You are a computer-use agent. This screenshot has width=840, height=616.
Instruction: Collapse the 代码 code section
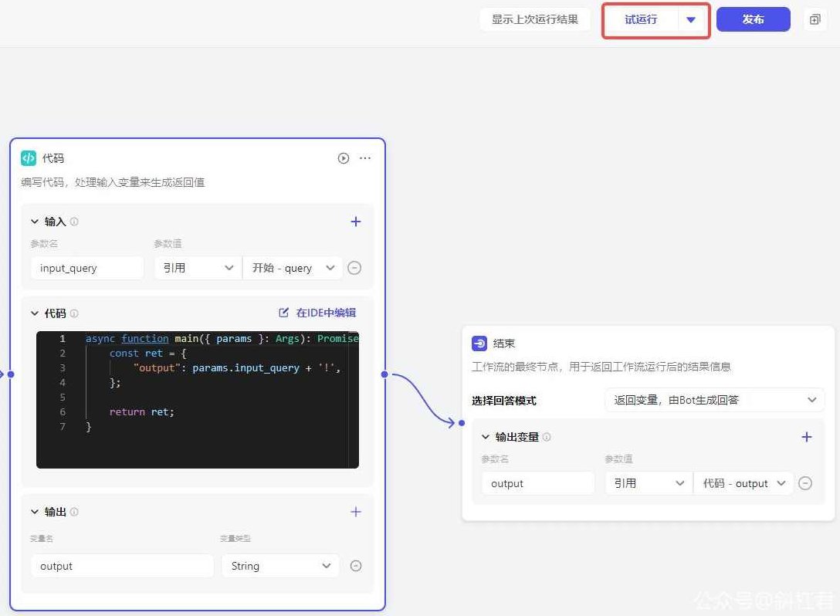34,313
